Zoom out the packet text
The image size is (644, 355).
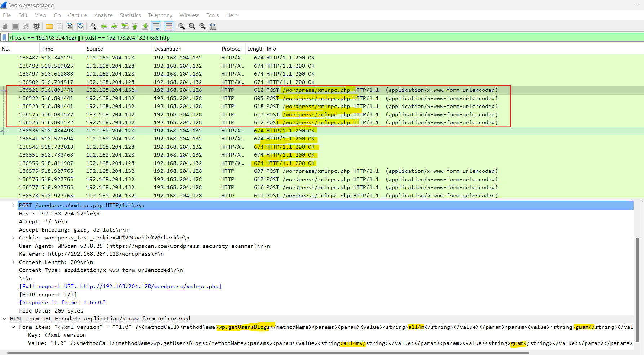click(192, 26)
